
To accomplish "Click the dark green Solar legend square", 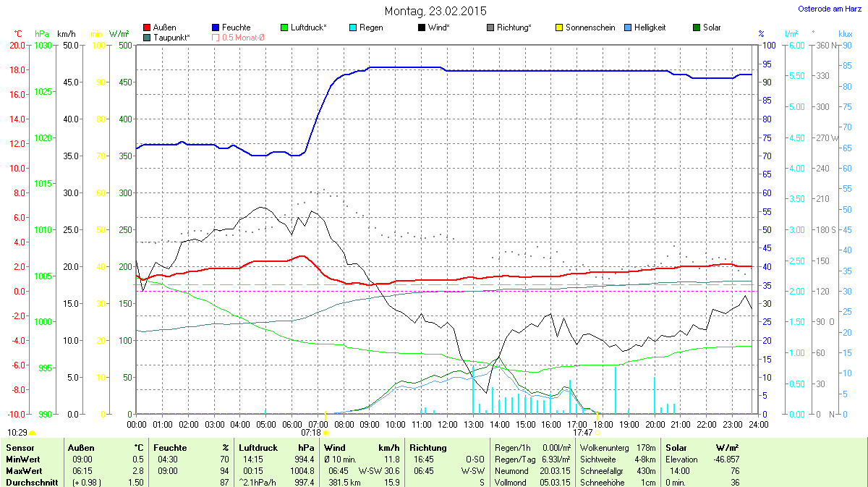I will tap(697, 27).
